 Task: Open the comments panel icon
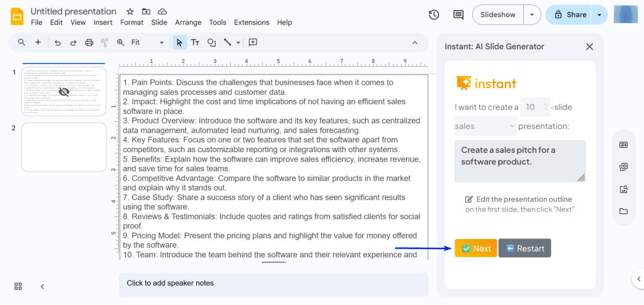pos(458,15)
